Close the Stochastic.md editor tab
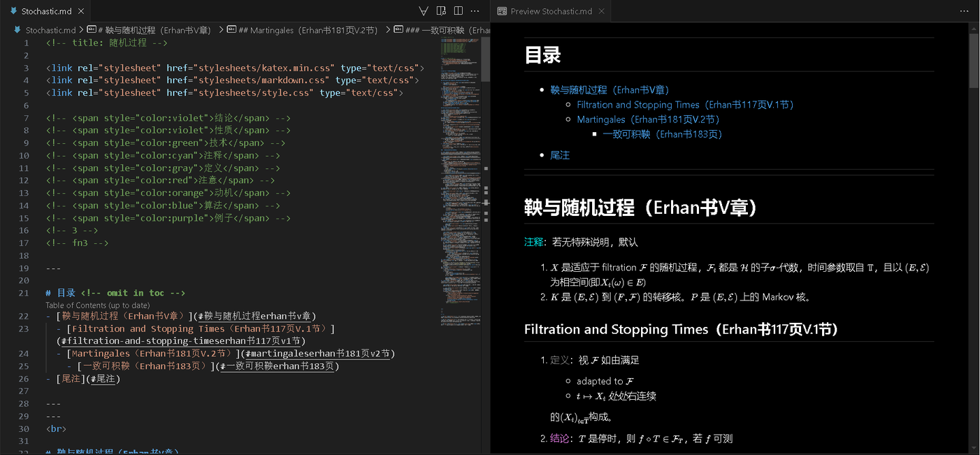 click(80, 11)
